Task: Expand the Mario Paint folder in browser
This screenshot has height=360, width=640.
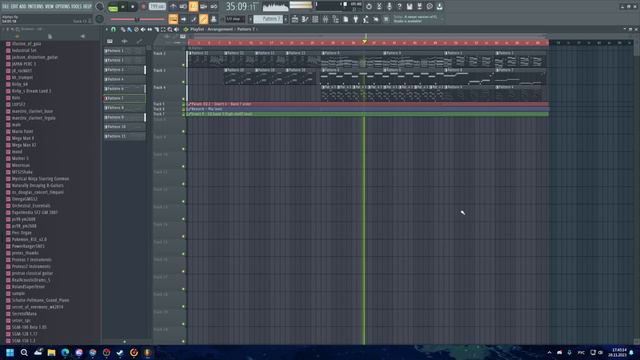Action: (22, 131)
